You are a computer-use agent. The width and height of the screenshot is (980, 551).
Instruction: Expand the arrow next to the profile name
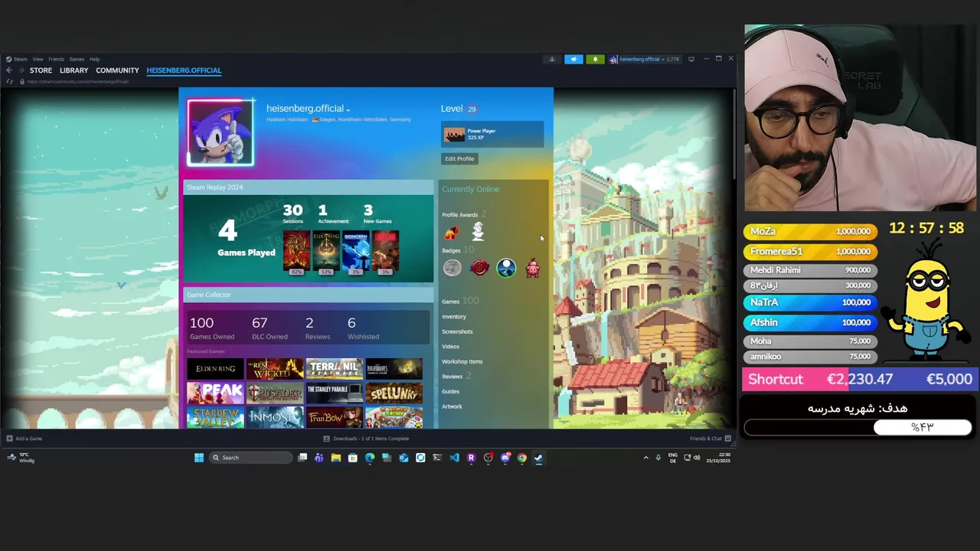click(x=348, y=110)
